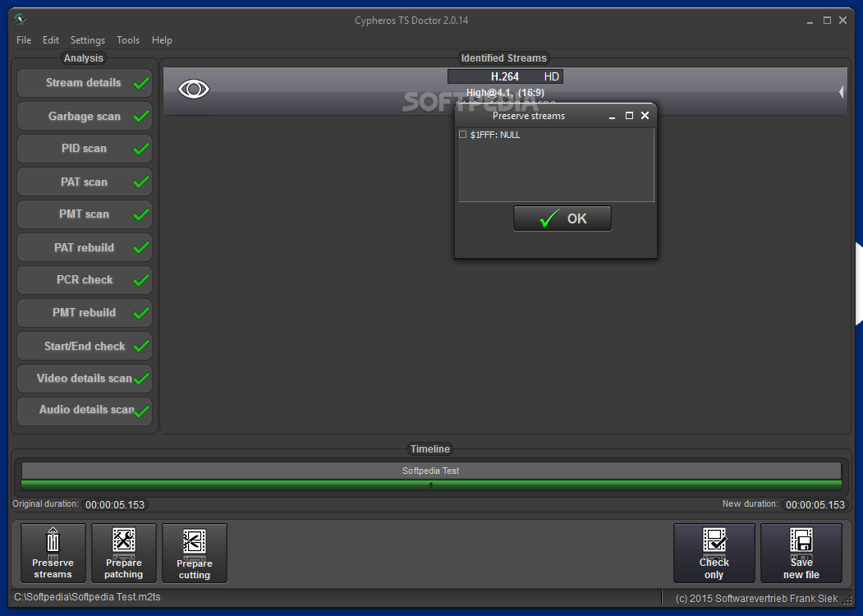Tick the $1FFF: NULL checkbox
This screenshot has width=863, height=616.
click(x=463, y=135)
